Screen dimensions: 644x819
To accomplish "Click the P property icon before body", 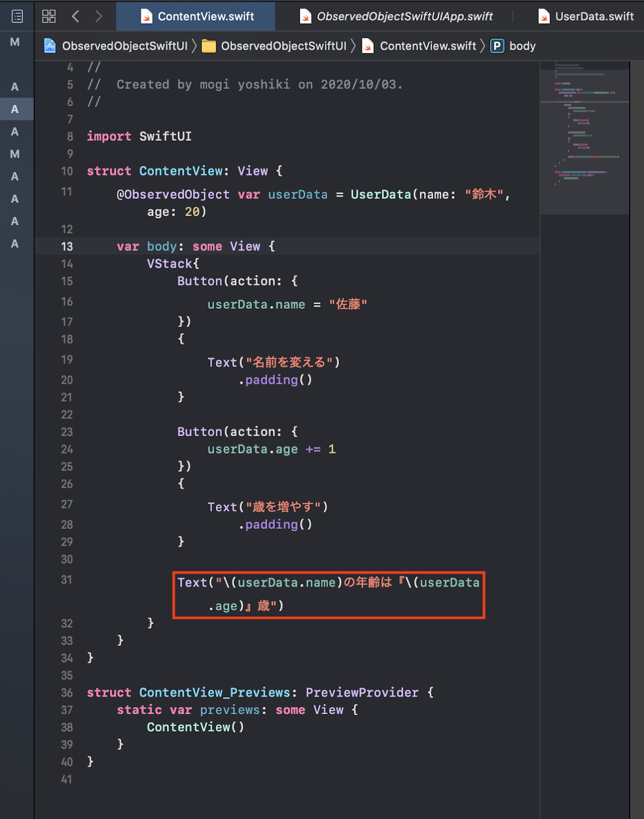I will tap(497, 46).
